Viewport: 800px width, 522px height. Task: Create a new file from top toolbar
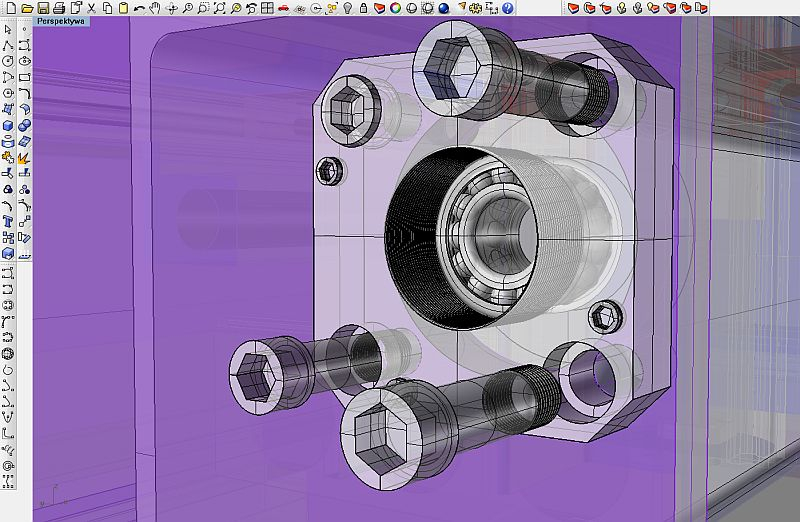point(11,8)
